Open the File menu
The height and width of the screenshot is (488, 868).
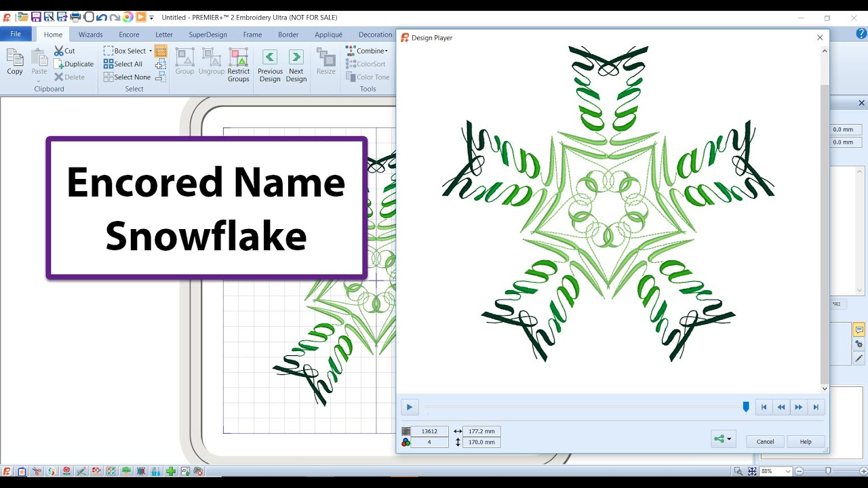click(16, 34)
